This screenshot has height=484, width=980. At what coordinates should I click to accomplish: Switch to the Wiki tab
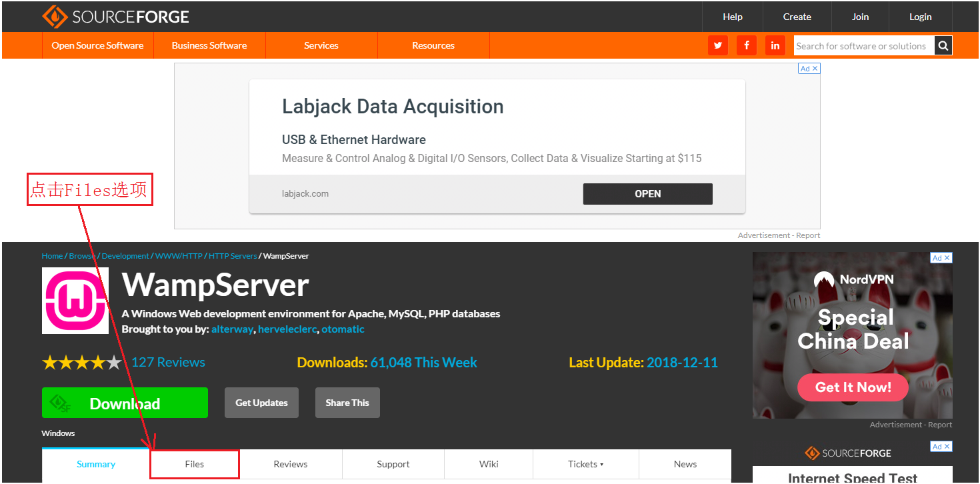[x=489, y=464]
